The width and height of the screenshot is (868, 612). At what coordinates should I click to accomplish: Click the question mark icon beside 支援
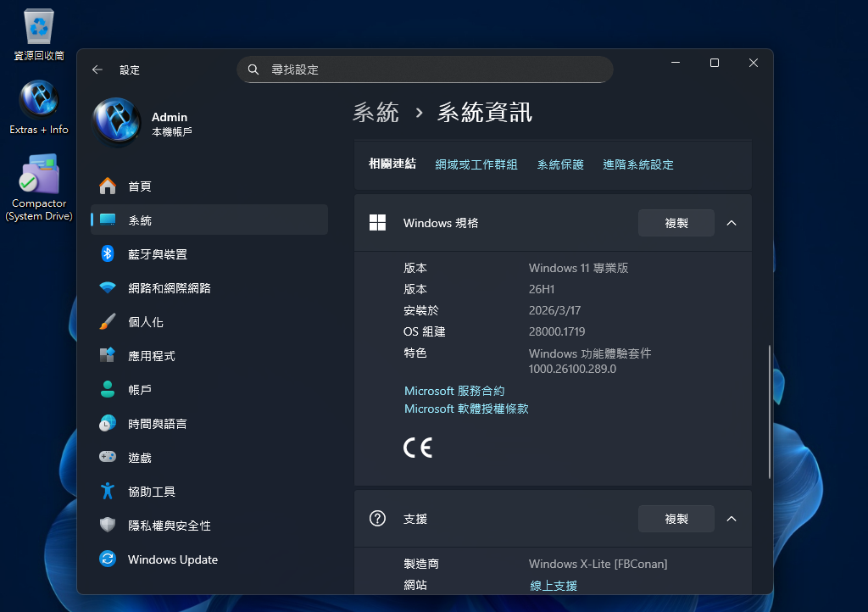377,519
